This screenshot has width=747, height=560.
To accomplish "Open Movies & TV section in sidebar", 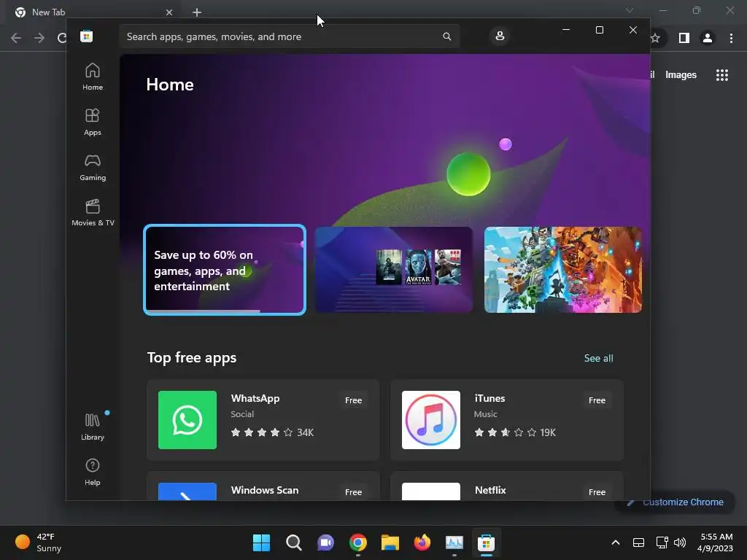I will [x=93, y=212].
